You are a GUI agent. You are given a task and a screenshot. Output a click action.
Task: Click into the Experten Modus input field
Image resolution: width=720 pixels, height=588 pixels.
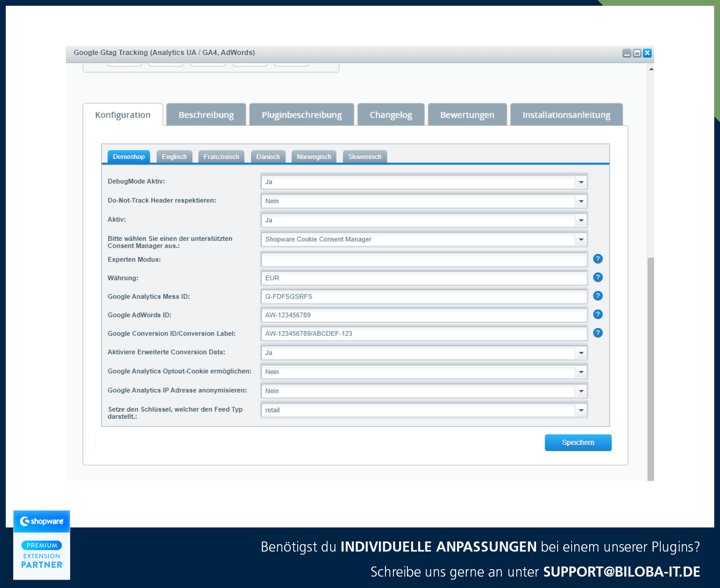click(x=424, y=259)
